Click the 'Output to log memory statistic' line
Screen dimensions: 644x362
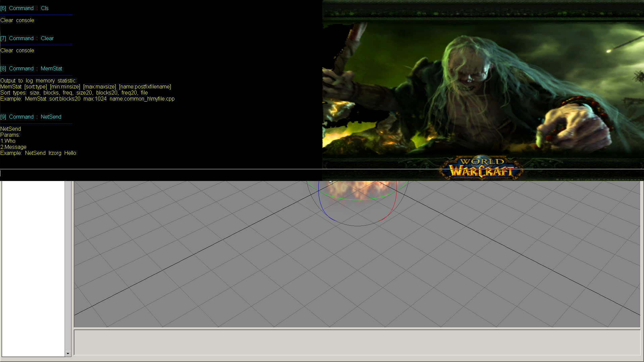[x=38, y=81]
